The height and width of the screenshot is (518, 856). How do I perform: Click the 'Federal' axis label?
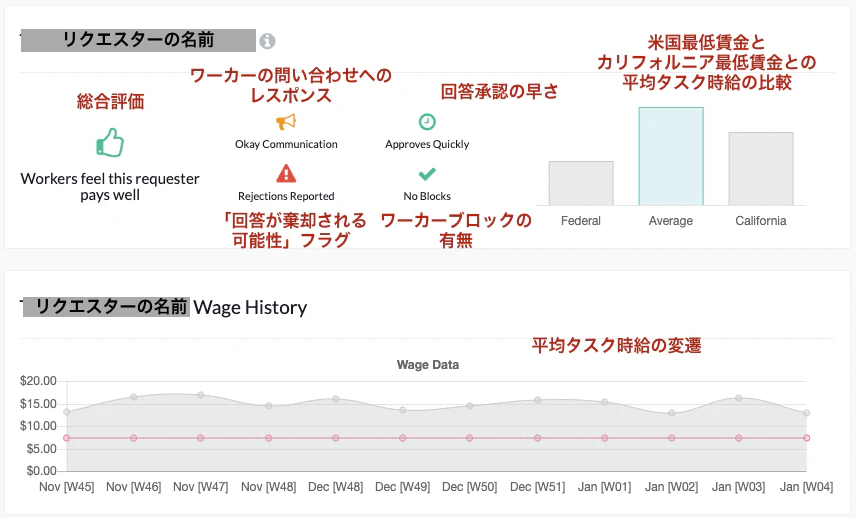point(581,221)
